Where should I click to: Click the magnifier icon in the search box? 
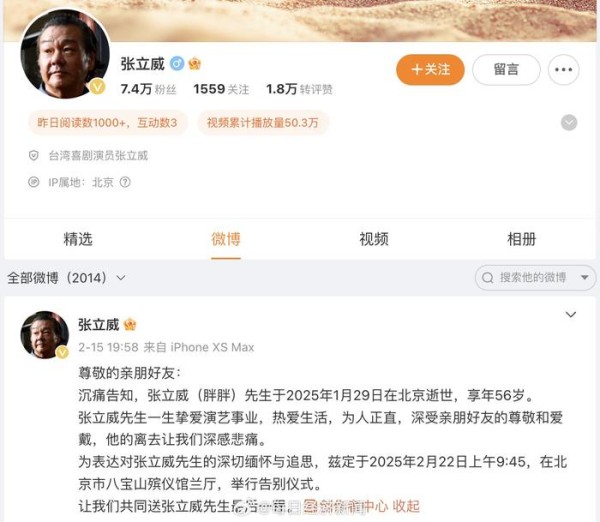point(488,277)
